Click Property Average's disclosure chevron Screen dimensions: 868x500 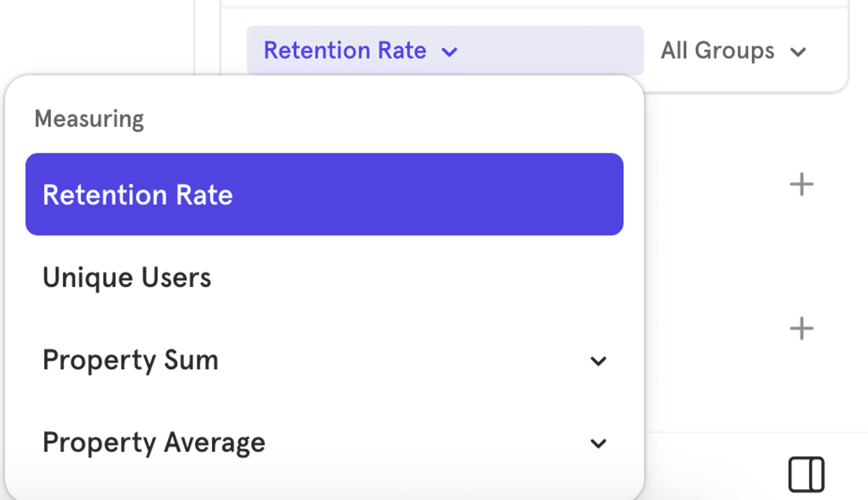click(x=599, y=443)
